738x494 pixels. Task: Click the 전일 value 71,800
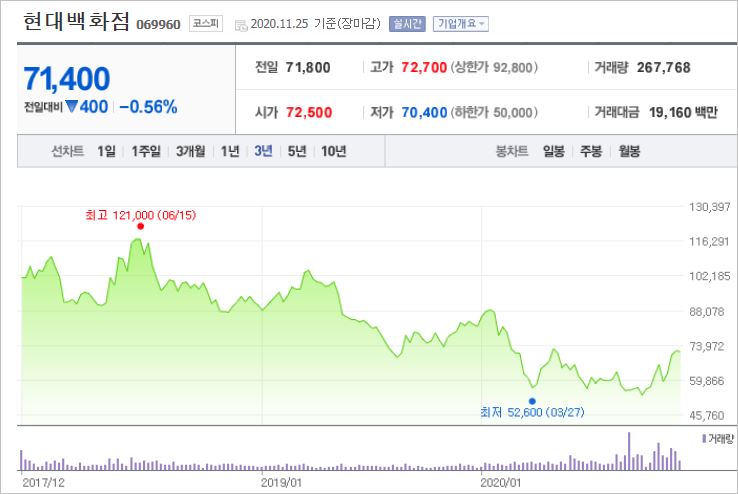click(308, 68)
